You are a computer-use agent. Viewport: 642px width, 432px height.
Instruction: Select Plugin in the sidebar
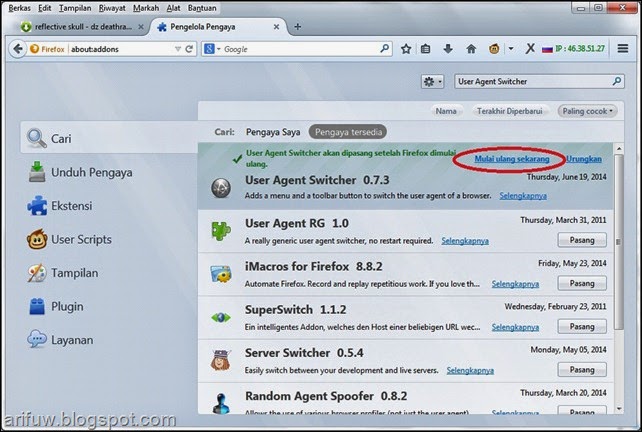point(109,306)
